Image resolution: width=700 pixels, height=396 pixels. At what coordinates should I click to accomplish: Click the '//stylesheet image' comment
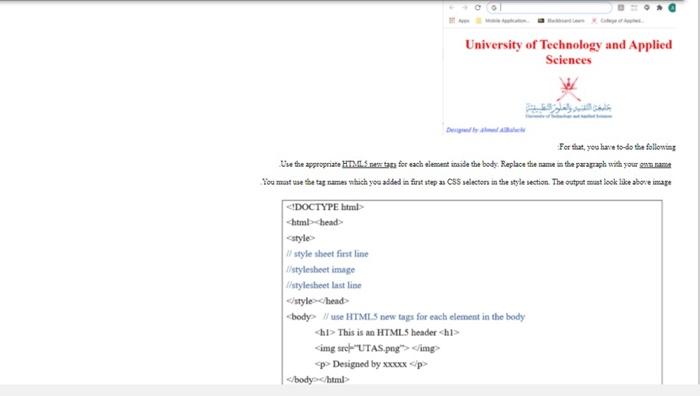click(x=321, y=270)
